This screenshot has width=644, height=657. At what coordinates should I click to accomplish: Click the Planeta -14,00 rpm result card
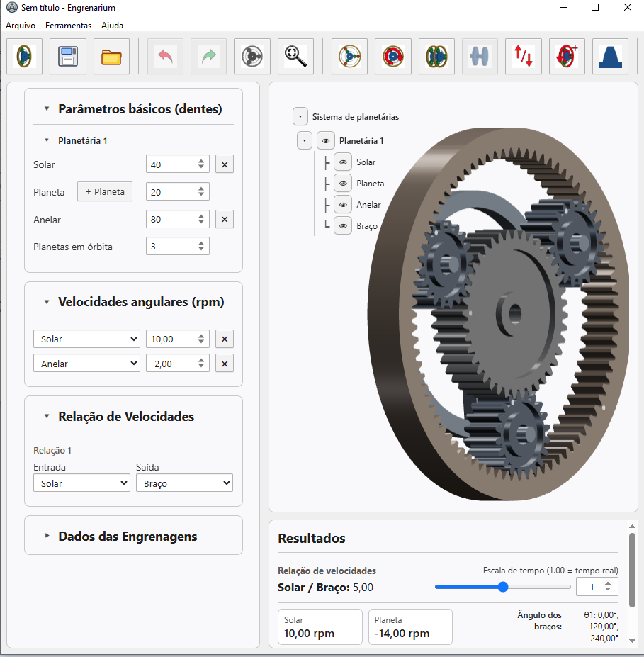410,627
